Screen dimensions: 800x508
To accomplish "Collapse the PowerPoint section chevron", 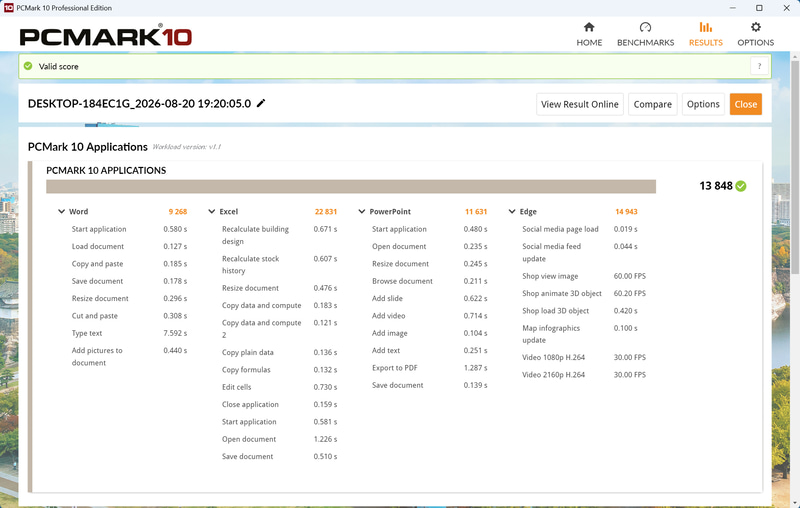I will [362, 211].
